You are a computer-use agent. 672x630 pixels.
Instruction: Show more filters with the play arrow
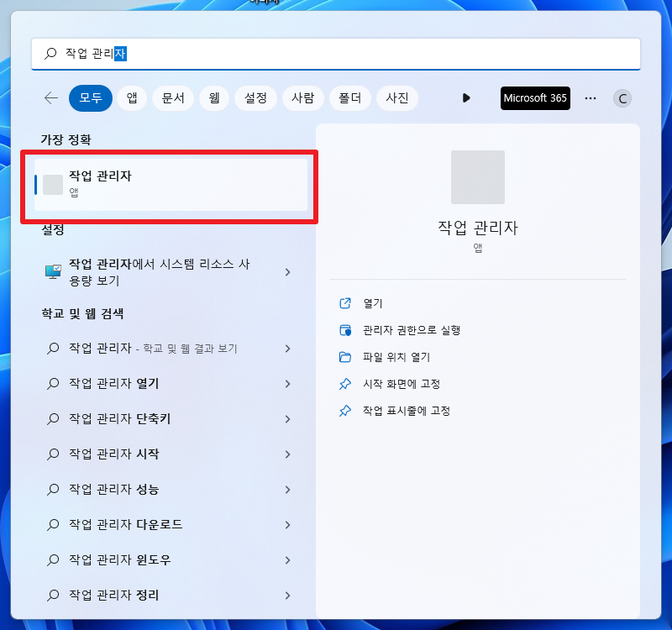point(466,98)
